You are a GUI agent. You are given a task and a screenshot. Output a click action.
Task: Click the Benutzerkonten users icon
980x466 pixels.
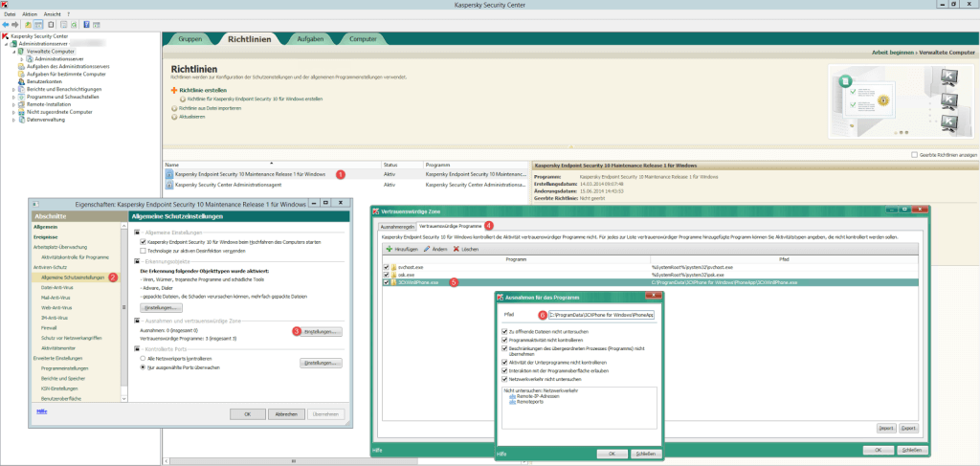click(x=22, y=81)
